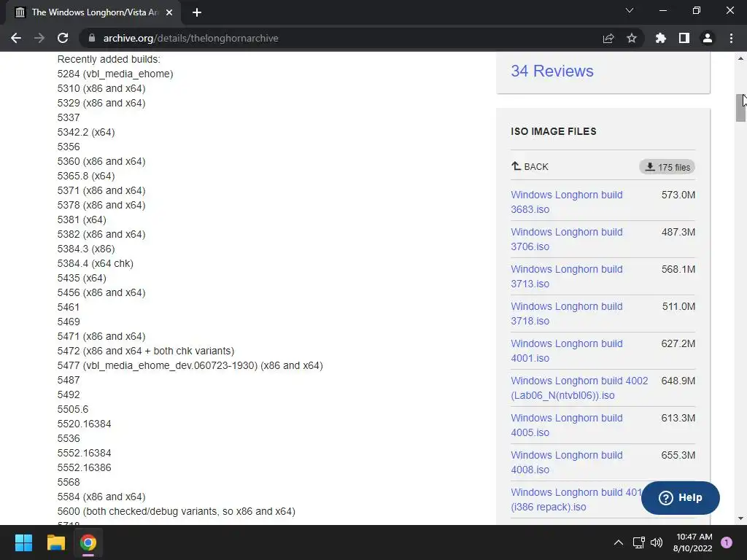Click the scrollbar up arrow
The width and height of the screenshot is (747, 560).
click(x=740, y=58)
